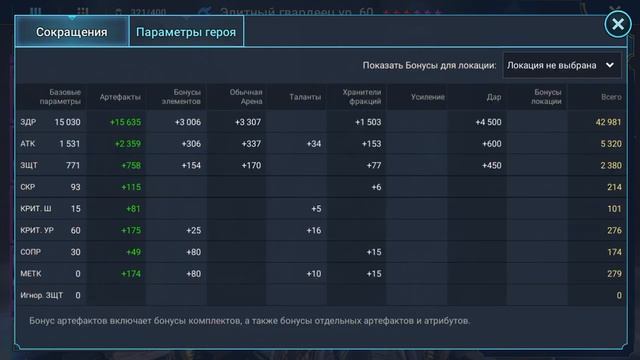The height and width of the screenshot is (360, 640).
Task: Click the Бонусы локации column header
Action: pos(546,97)
